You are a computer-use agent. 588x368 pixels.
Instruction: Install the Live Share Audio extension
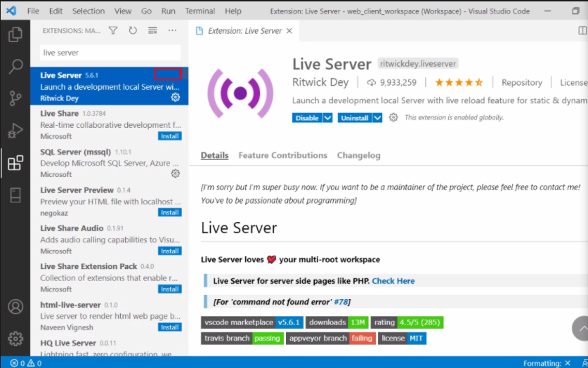(170, 251)
